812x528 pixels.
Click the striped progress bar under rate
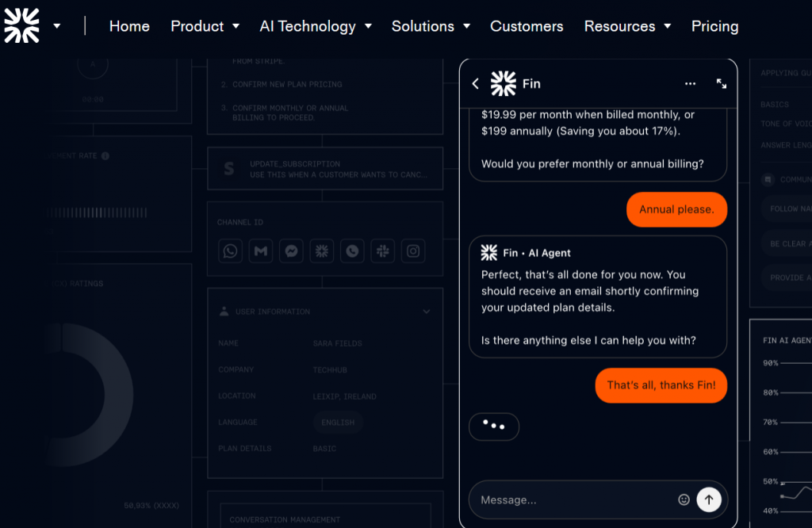pos(97,212)
